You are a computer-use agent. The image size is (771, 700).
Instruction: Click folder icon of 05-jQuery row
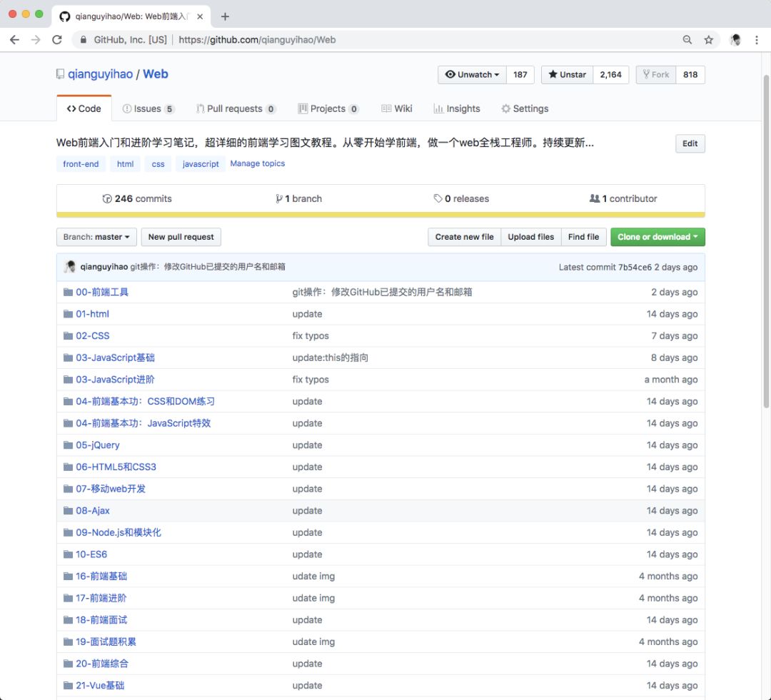pos(68,445)
